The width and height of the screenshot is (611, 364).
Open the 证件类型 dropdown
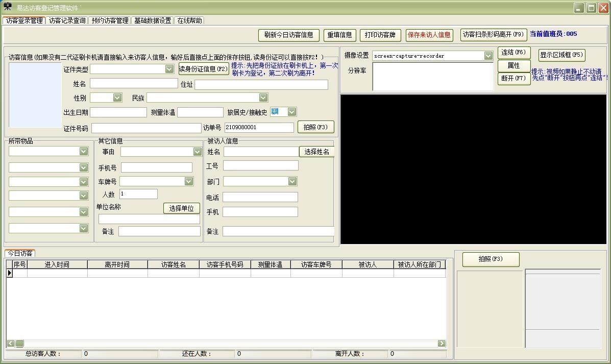pyautogui.click(x=169, y=69)
